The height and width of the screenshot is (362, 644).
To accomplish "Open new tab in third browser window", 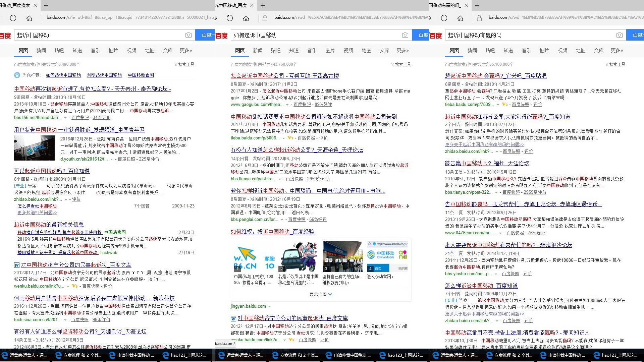I will point(477,5).
